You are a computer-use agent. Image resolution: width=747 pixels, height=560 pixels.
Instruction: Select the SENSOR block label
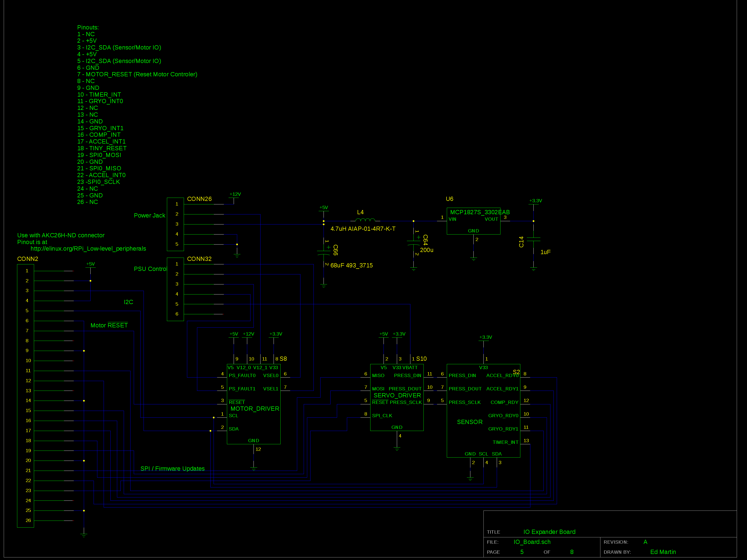(469, 422)
